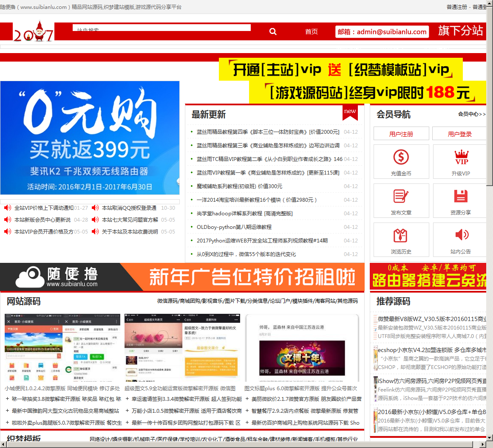Click the admin@suibianlu.com email box

point(382,32)
